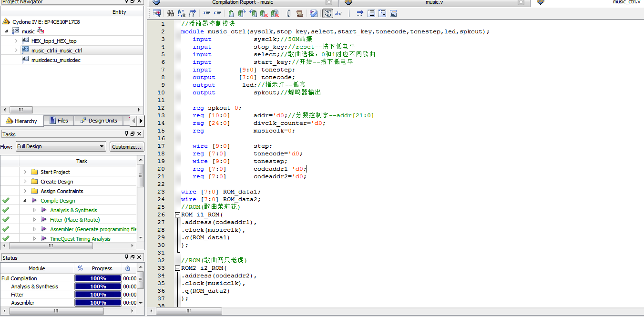Click the Analyze Current File icon
This screenshot has height=317, width=644.
(313, 14)
